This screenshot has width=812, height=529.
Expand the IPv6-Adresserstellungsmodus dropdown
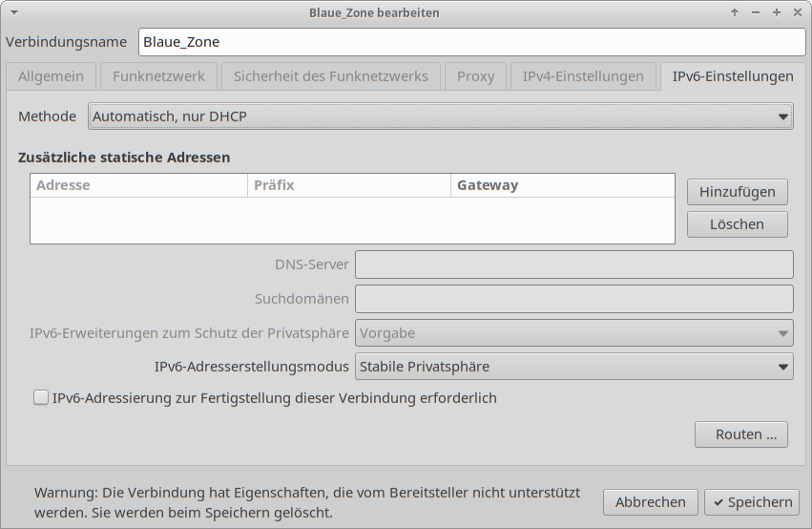(573, 366)
